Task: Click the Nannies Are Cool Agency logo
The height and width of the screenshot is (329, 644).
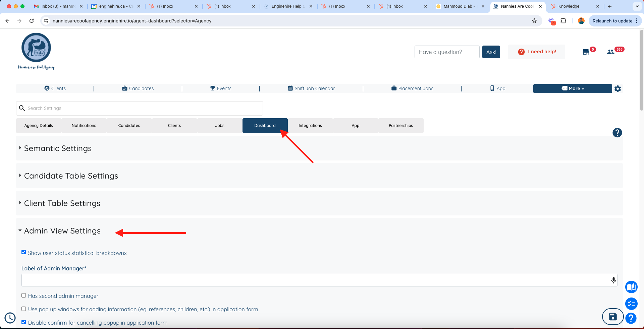Action: click(x=36, y=51)
